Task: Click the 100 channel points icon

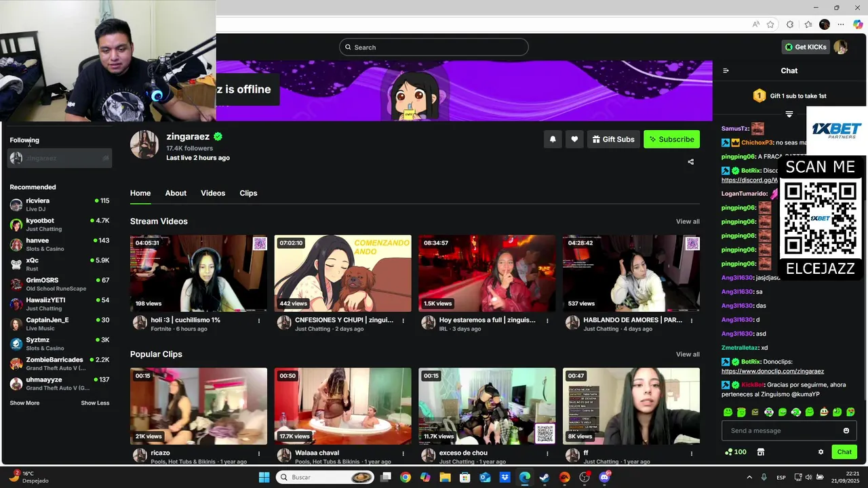Action: pyautogui.click(x=735, y=452)
